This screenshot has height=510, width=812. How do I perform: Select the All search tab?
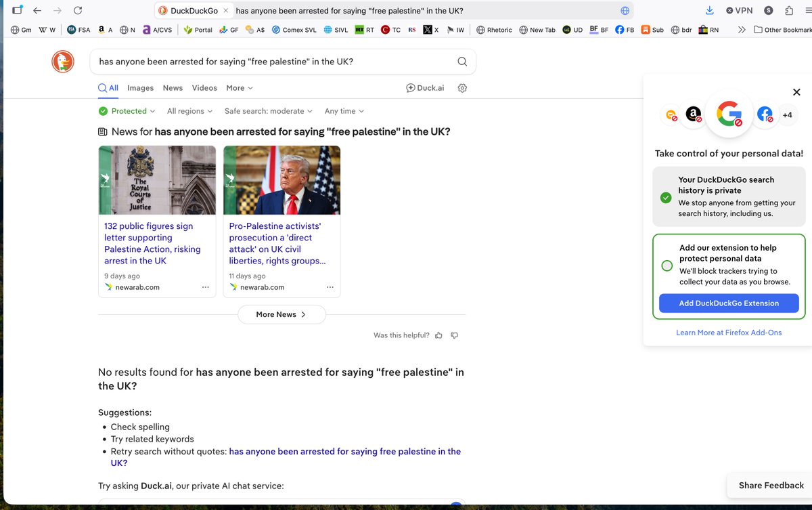(108, 88)
